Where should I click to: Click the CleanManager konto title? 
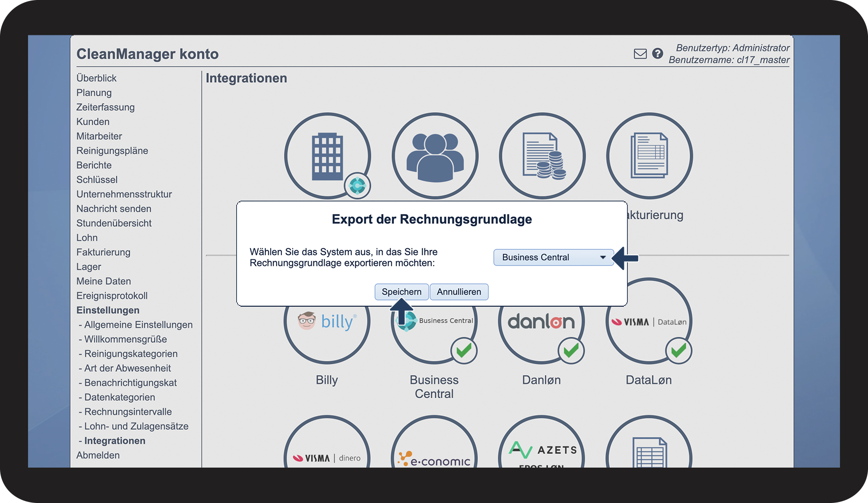[147, 54]
